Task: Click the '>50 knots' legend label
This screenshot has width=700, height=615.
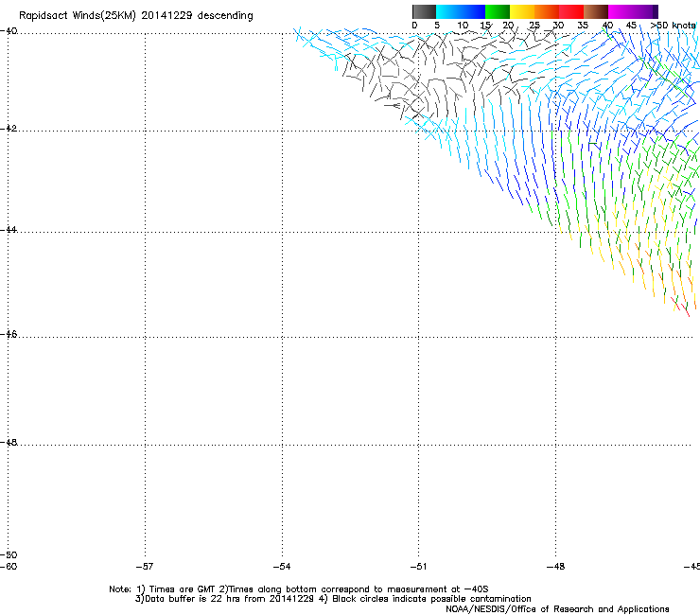Action: coord(673,25)
